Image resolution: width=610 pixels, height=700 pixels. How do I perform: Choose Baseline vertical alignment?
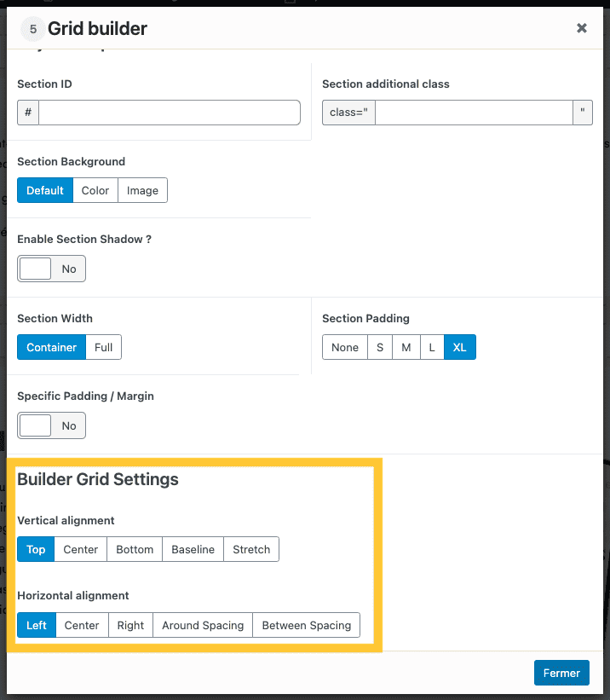(193, 549)
